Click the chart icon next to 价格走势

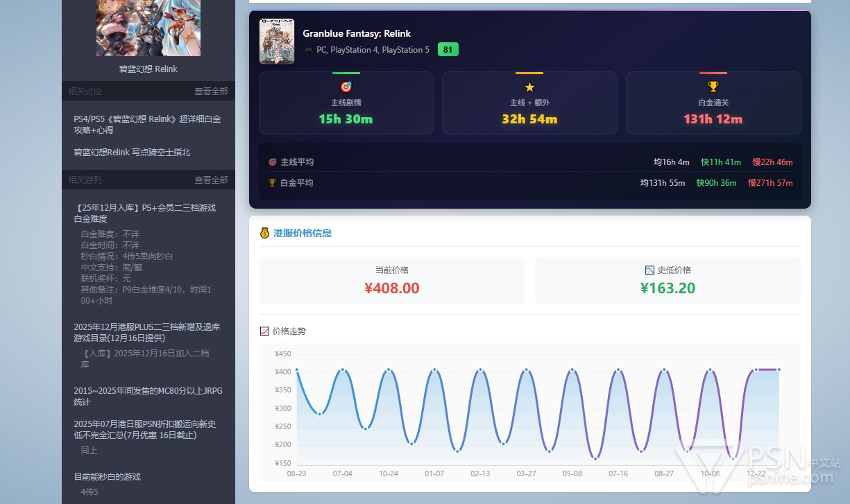[264, 331]
